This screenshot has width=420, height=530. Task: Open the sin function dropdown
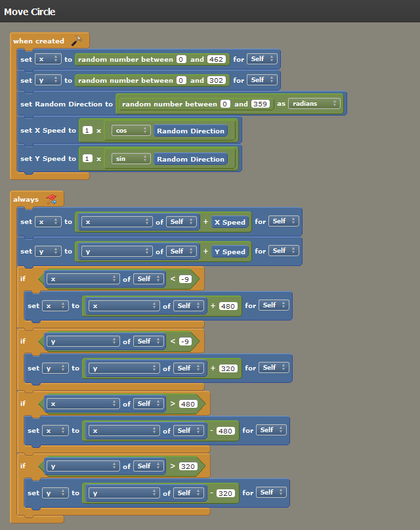[x=131, y=158]
